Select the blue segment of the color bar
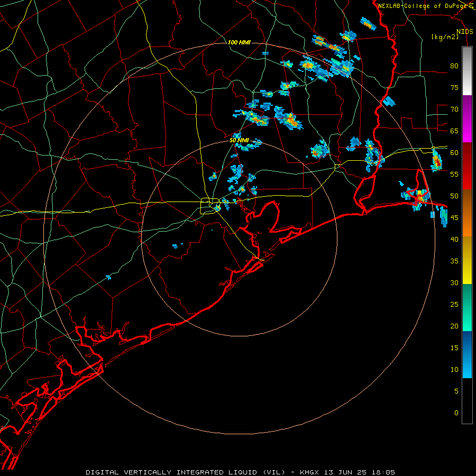Viewport: 476px width, 476px height. (467, 354)
